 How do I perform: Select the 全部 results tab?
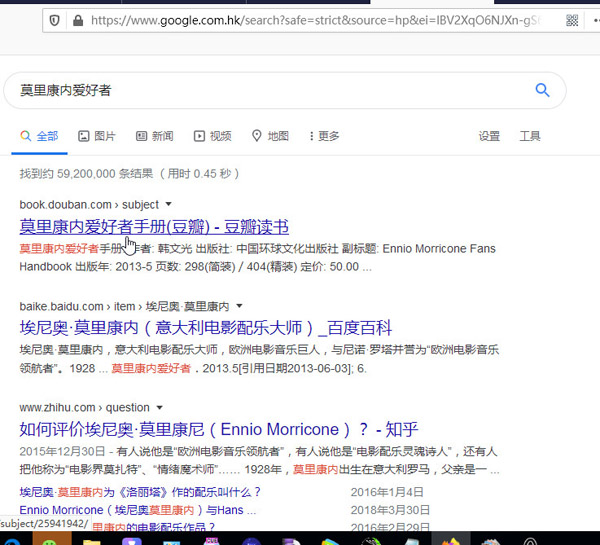click(x=39, y=136)
